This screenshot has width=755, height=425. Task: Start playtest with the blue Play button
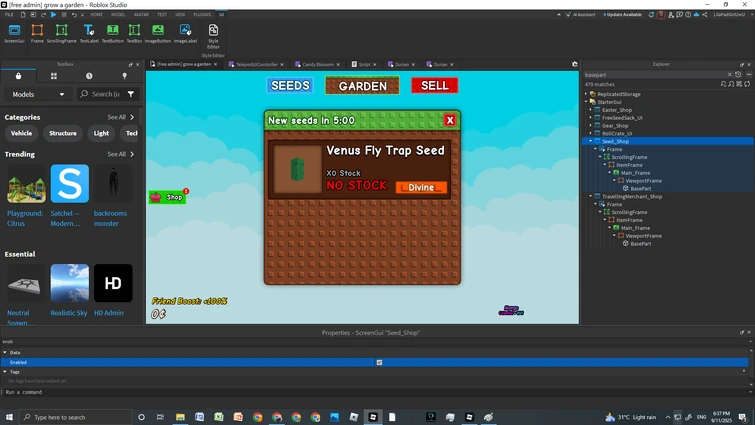point(53,14)
